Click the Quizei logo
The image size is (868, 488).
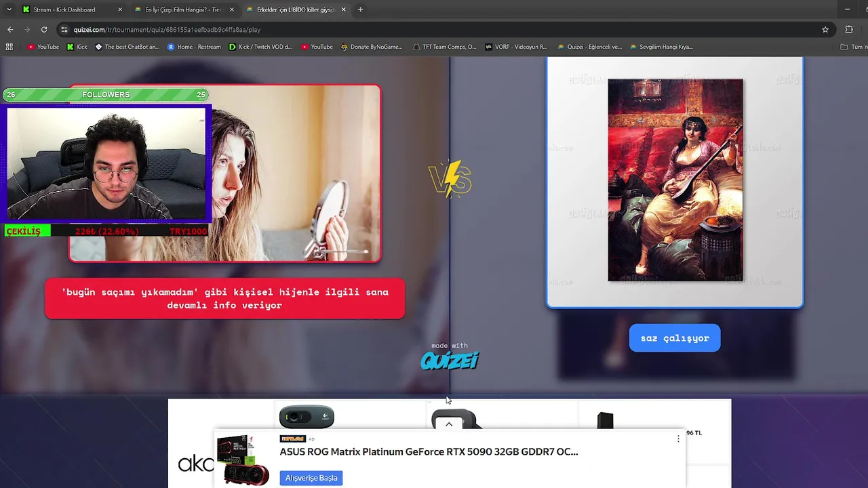click(x=450, y=361)
